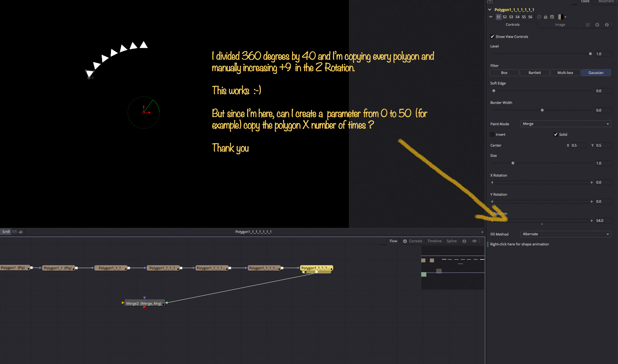Switch to the Flow view
This screenshot has width=618, height=364.
[393, 241]
